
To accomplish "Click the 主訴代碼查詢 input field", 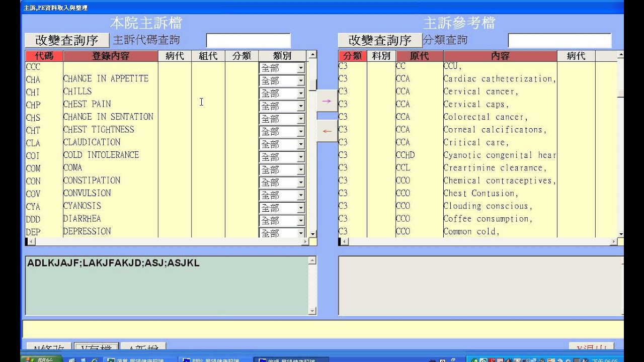I will click(249, 40).
